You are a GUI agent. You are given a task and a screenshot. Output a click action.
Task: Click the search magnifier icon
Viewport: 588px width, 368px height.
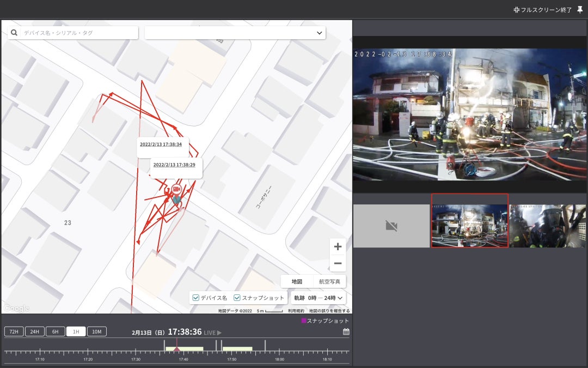tap(14, 33)
